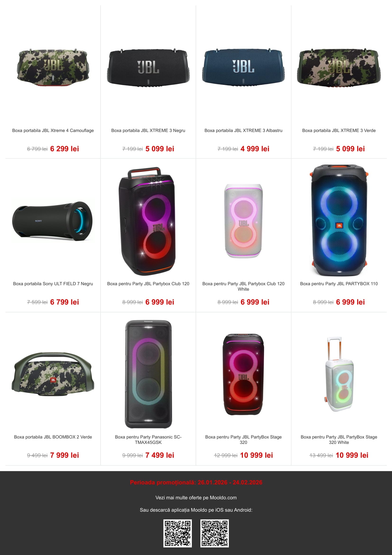Click the left QR code
The image size is (392, 555).
[178, 533]
